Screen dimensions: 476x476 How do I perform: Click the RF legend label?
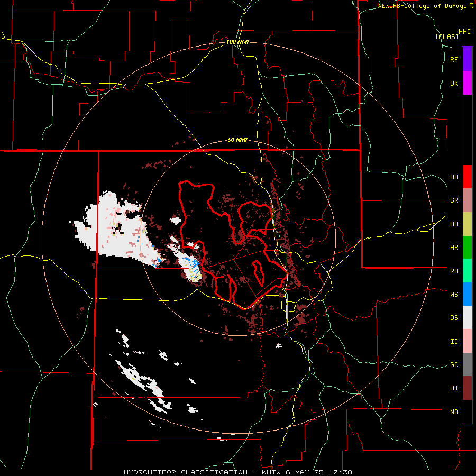tap(454, 59)
